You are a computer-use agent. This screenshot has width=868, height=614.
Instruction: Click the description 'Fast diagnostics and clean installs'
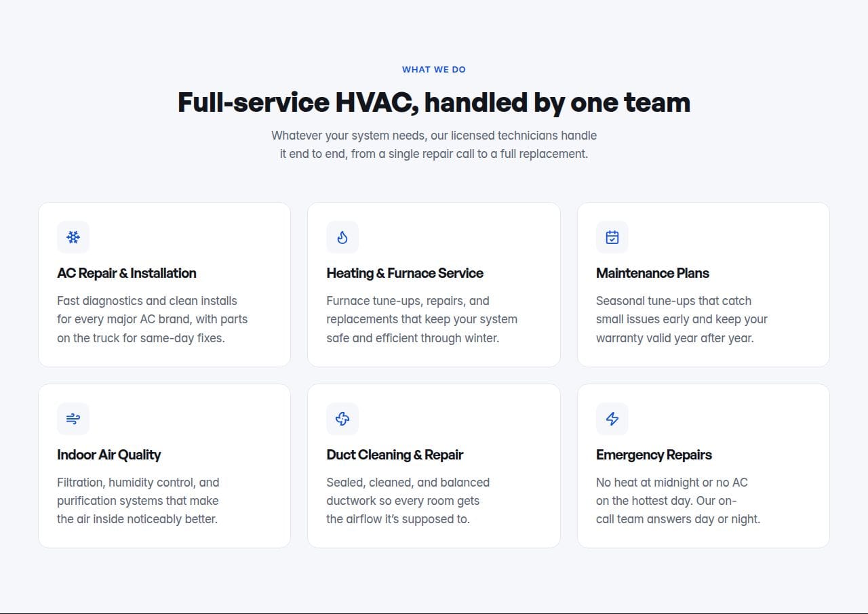(153, 319)
